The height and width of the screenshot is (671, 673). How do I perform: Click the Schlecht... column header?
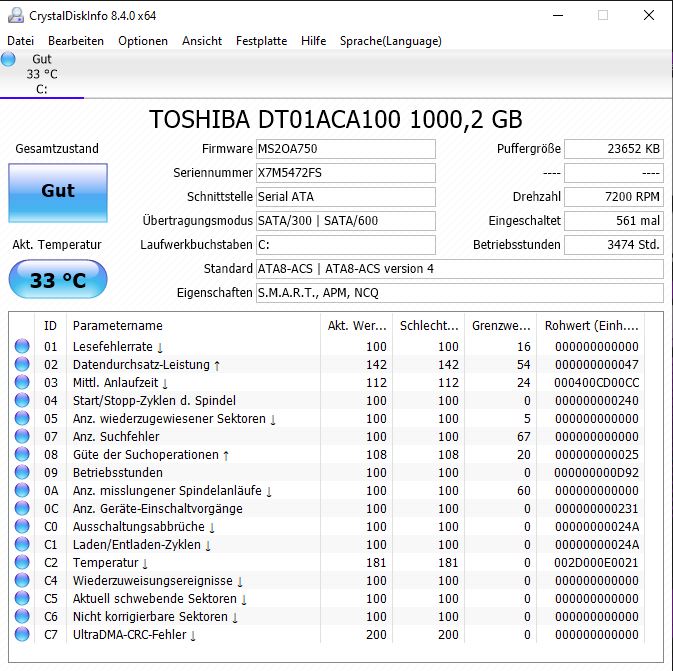pyautogui.click(x=429, y=326)
